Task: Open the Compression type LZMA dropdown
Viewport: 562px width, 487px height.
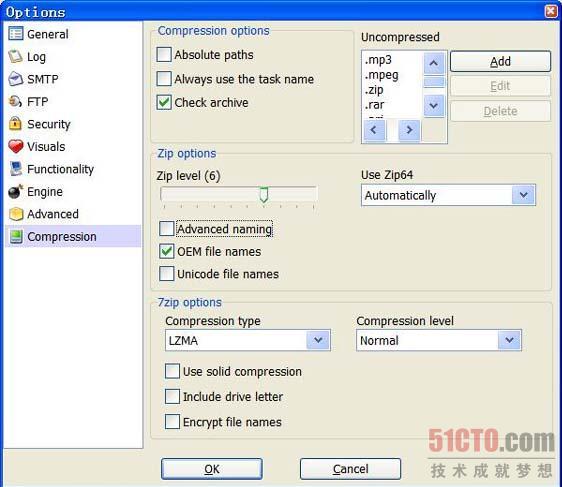Action: click(x=248, y=340)
